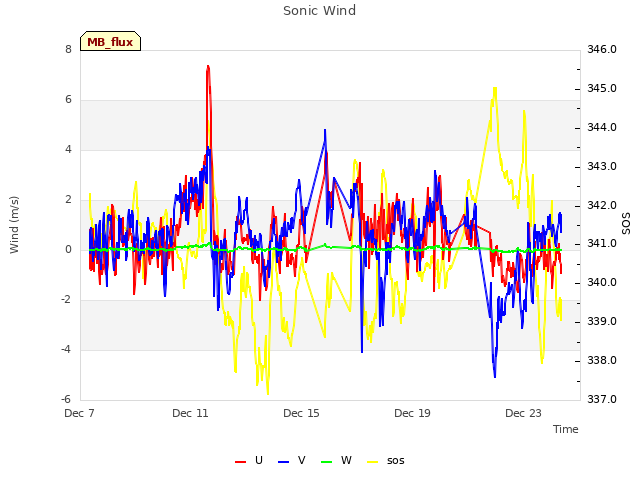
Task: Click the Dec 7 axis tick label
Action: pos(79,413)
